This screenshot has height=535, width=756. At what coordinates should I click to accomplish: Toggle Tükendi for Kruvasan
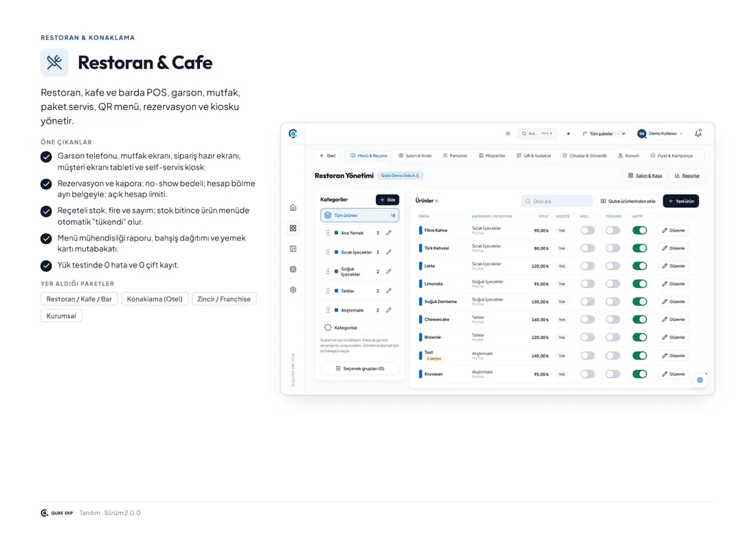tap(613, 374)
